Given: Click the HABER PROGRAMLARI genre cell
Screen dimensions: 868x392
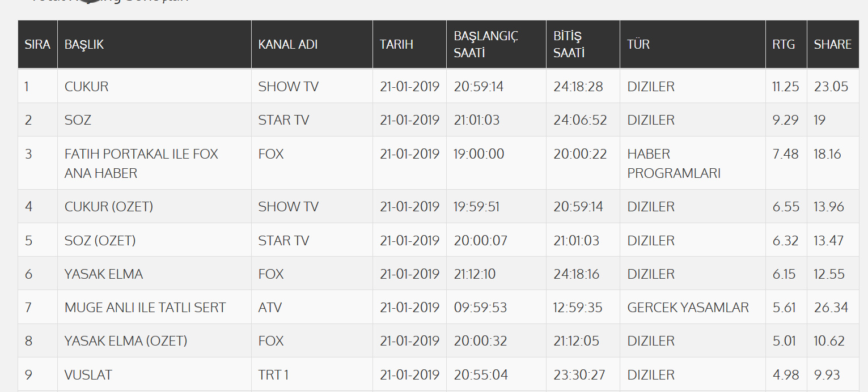Looking at the screenshot, I should click(674, 163).
